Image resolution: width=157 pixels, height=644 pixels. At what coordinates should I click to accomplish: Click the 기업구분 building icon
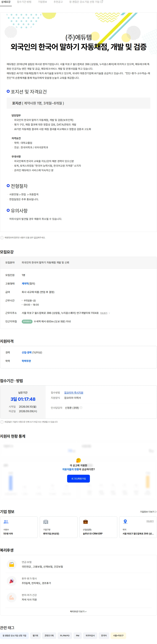pyautogui.click(x=46, y=522)
